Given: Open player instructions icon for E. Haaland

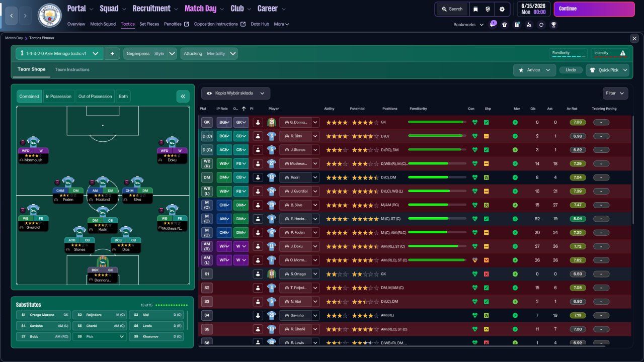Looking at the screenshot, I should tap(258, 219).
